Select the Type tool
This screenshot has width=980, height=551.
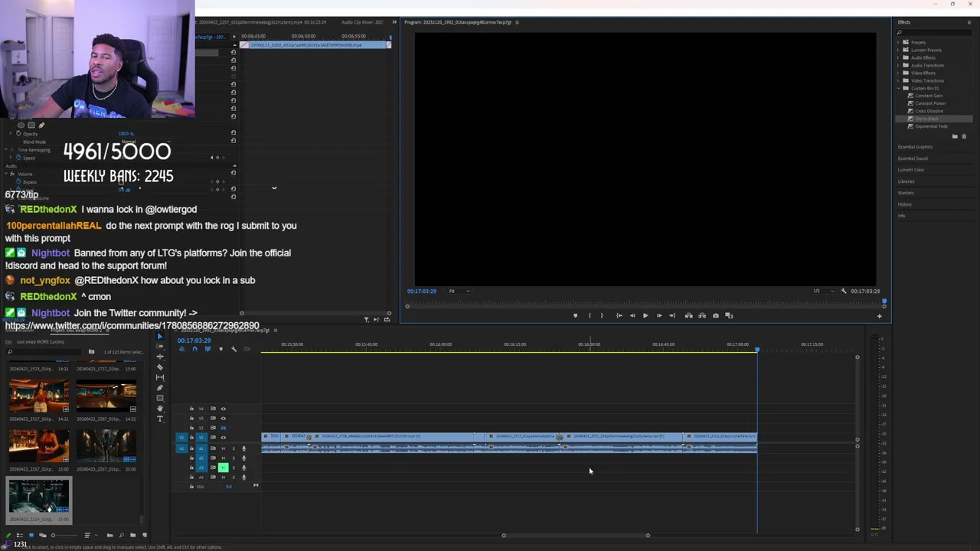pos(160,419)
